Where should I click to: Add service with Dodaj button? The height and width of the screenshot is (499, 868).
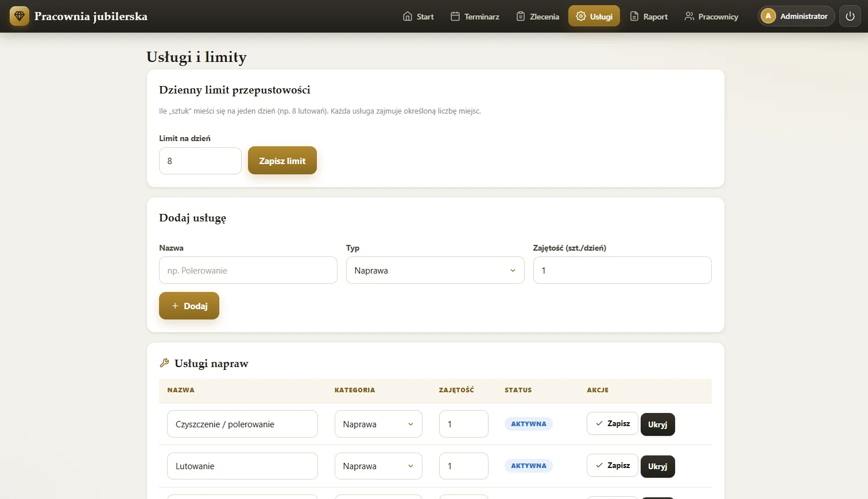point(189,306)
